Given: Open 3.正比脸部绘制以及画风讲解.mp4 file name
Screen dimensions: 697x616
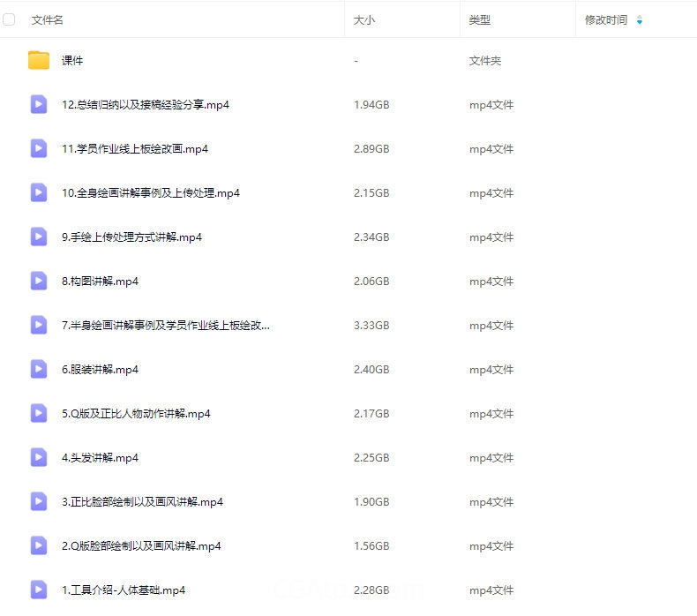Looking at the screenshot, I should pos(142,501).
